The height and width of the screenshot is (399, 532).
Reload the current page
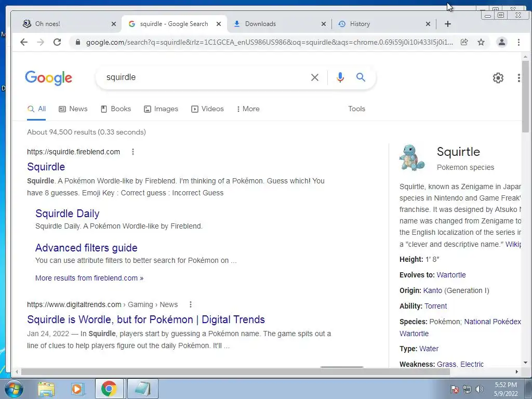point(57,42)
